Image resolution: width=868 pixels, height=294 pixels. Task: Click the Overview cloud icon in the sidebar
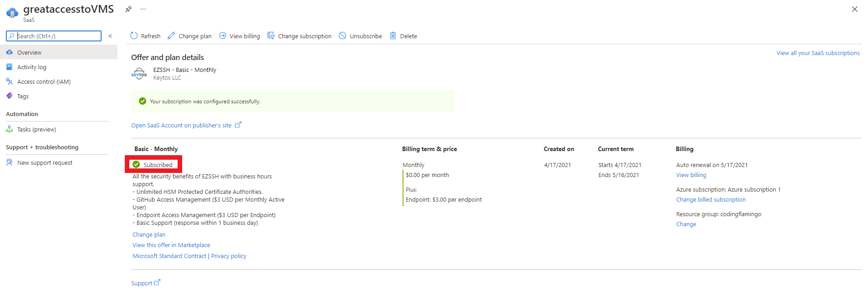tap(9, 52)
